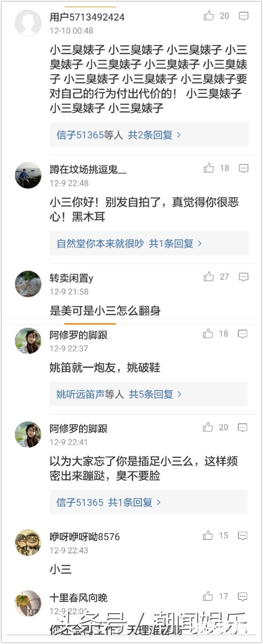Open the reply icon on 用户5713492424's comment
This screenshot has height=644, width=263.
244,16
